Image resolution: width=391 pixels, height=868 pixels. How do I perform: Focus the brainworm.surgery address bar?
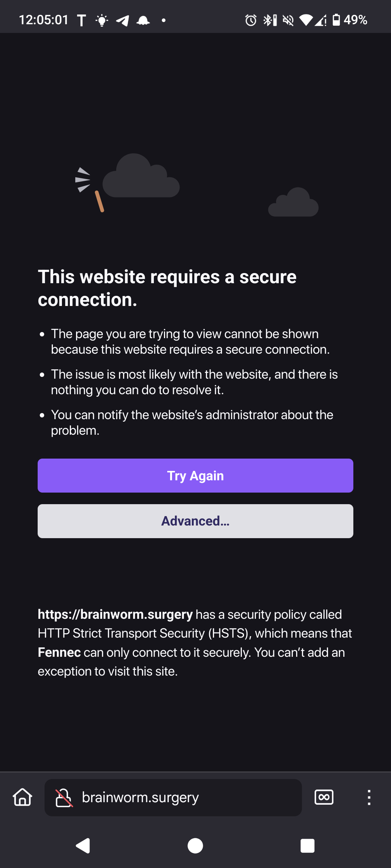pos(173,797)
